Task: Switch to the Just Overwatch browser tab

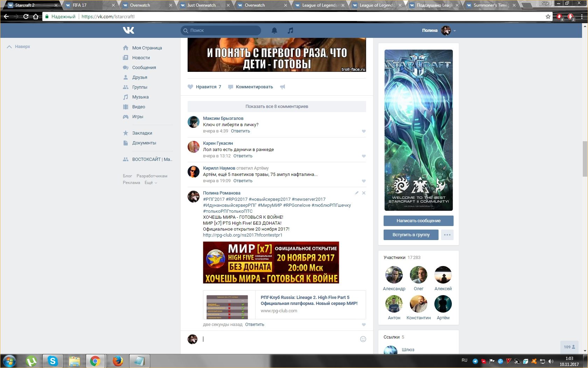Action: pos(204,5)
